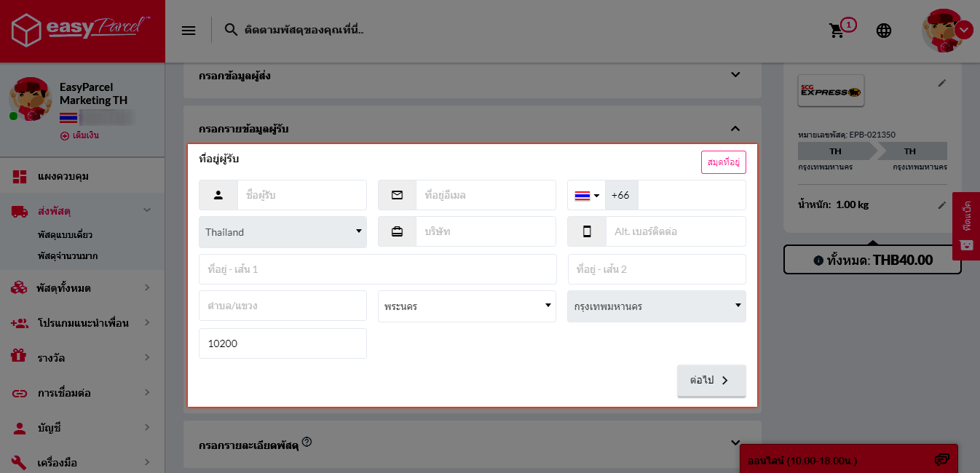Click the gift icon for รางวัล
Screen dimensions: 980x473
(x=20, y=356)
